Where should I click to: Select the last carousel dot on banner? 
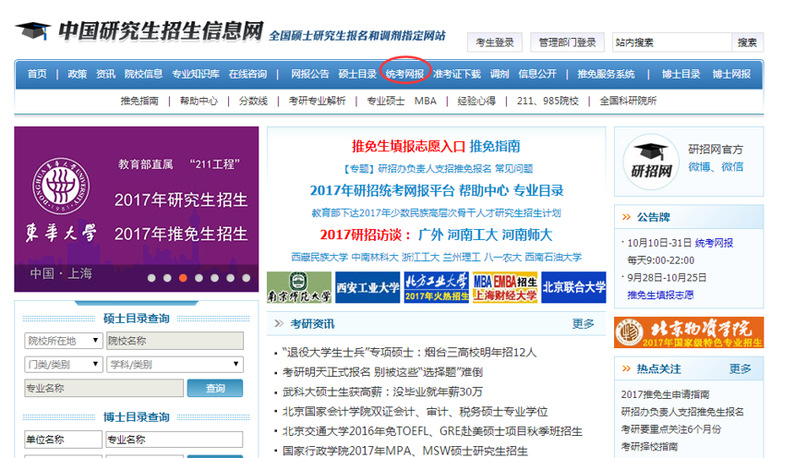246,278
